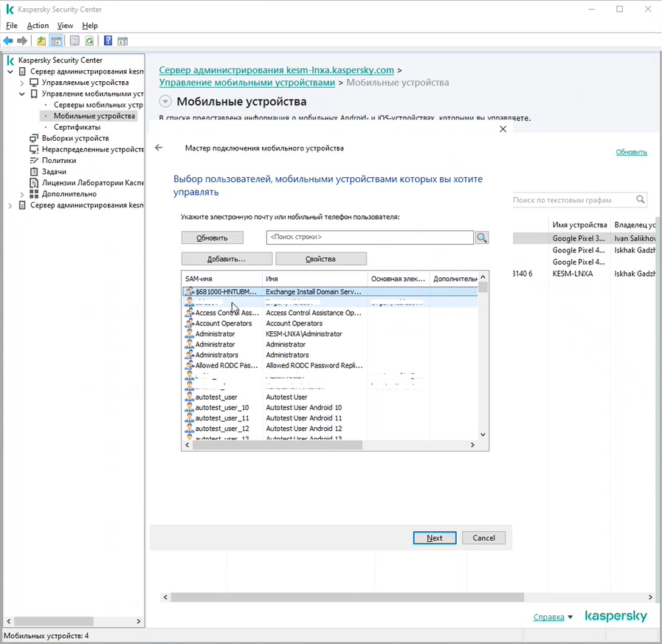662x644 pixels.
Task: Open the View menu
Action: pos(65,26)
